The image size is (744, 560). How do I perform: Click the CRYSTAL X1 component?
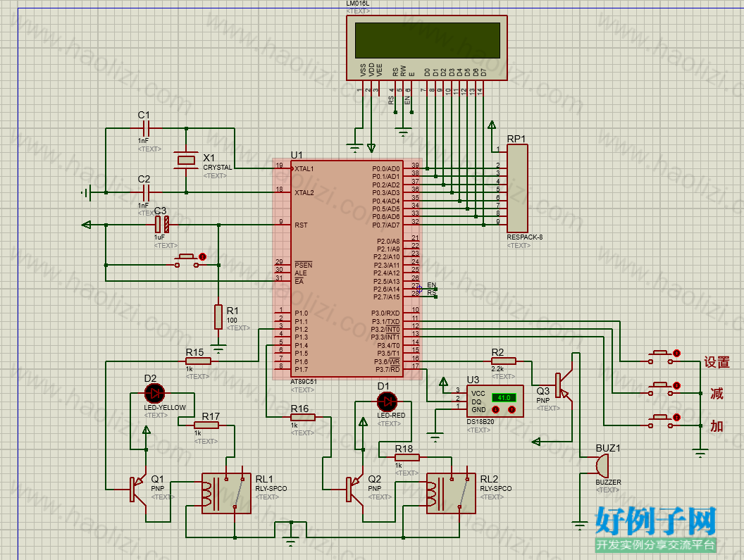point(186,161)
